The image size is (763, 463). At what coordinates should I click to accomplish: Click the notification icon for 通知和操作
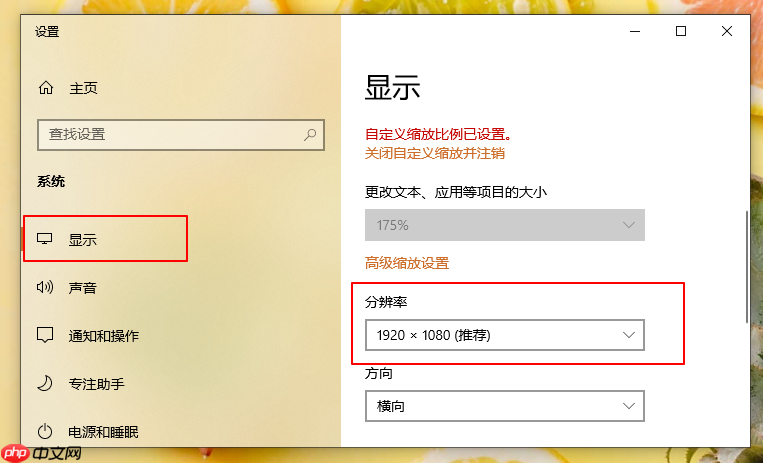coord(44,335)
